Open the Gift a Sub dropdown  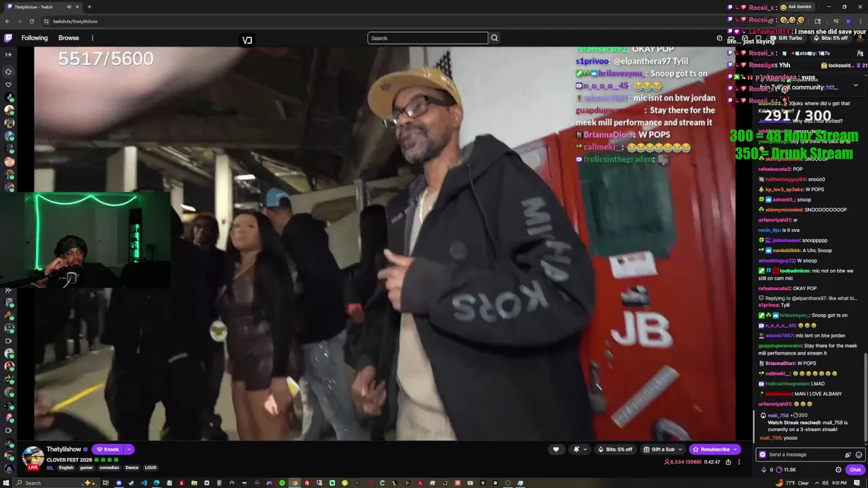663,449
